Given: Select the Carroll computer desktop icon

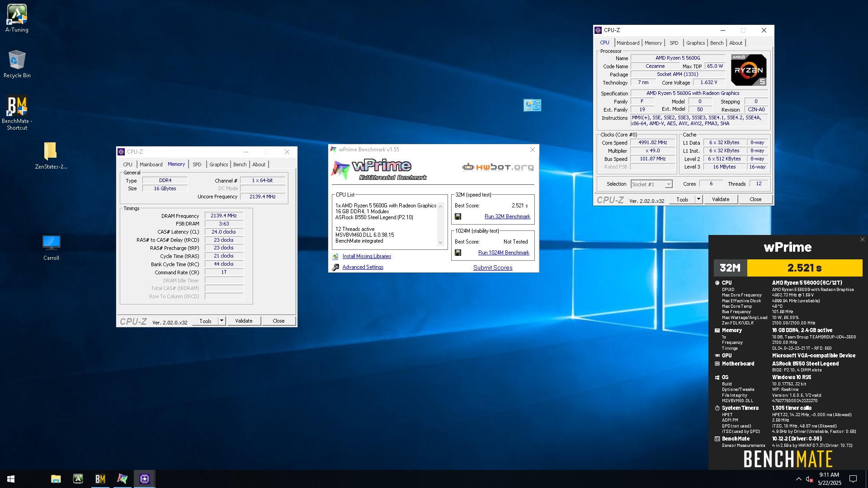Looking at the screenshot, I should (x=51, y=248).
